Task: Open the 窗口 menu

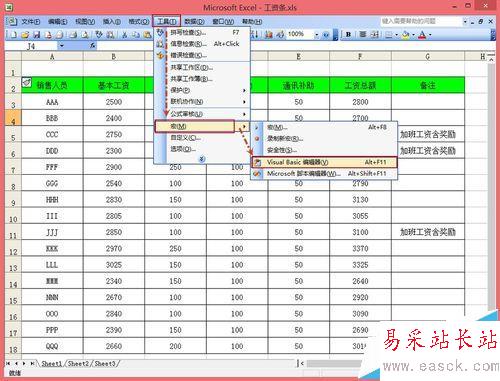Action: tap(223, 22)
